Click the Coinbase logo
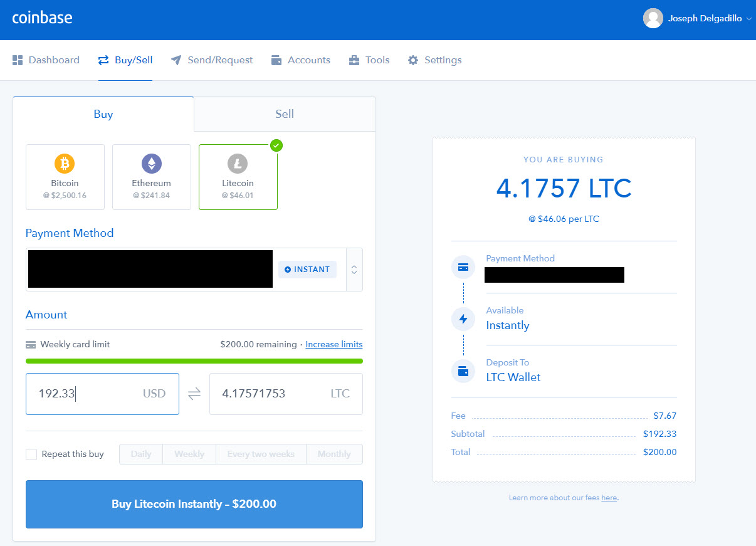756x546 pixels. point(42,18)
